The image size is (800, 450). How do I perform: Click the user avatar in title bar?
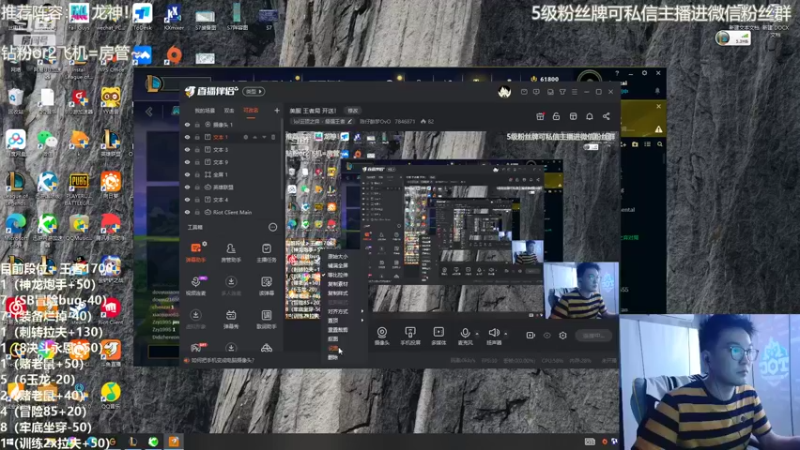click(x=505, y=92)
